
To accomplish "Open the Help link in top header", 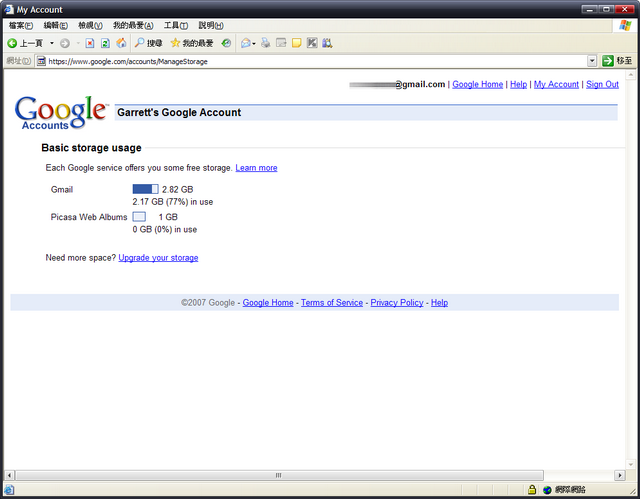I will click(x=518, y=84).
